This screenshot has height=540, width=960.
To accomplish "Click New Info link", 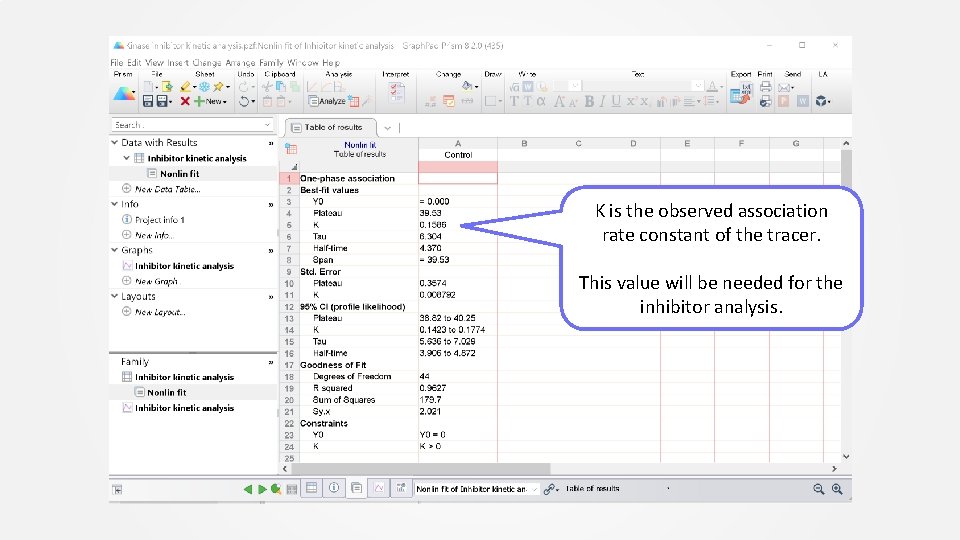I will [154, 235].
